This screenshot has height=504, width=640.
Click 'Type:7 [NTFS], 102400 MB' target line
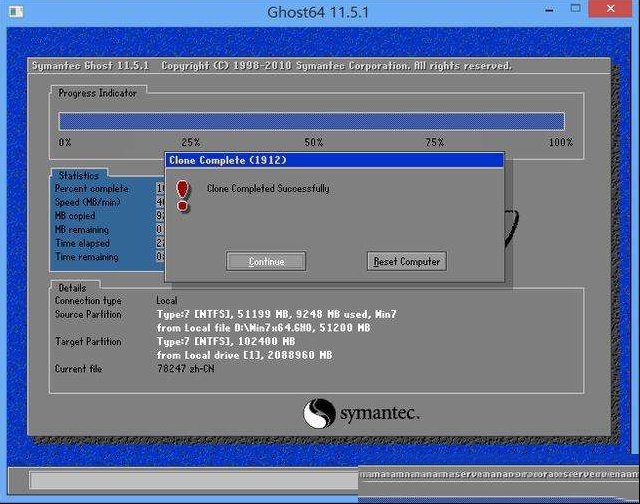tap(226, 341)
